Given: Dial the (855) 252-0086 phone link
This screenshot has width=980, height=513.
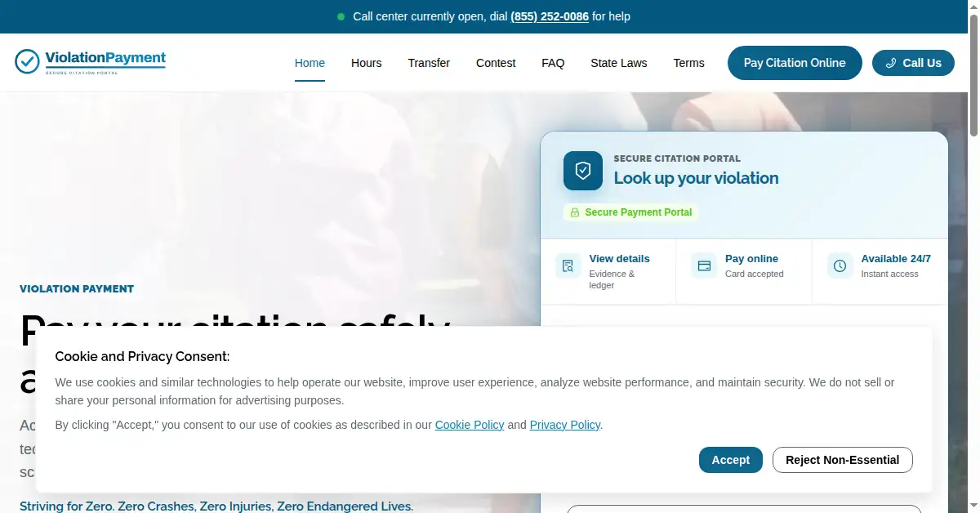Looking at the screenshot, I should (x=550, y=16).
